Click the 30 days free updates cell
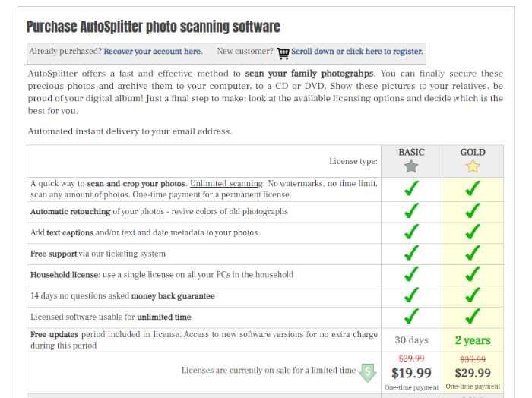The width and height of the screenshot is (532, 398). click(x=411, y=340)
